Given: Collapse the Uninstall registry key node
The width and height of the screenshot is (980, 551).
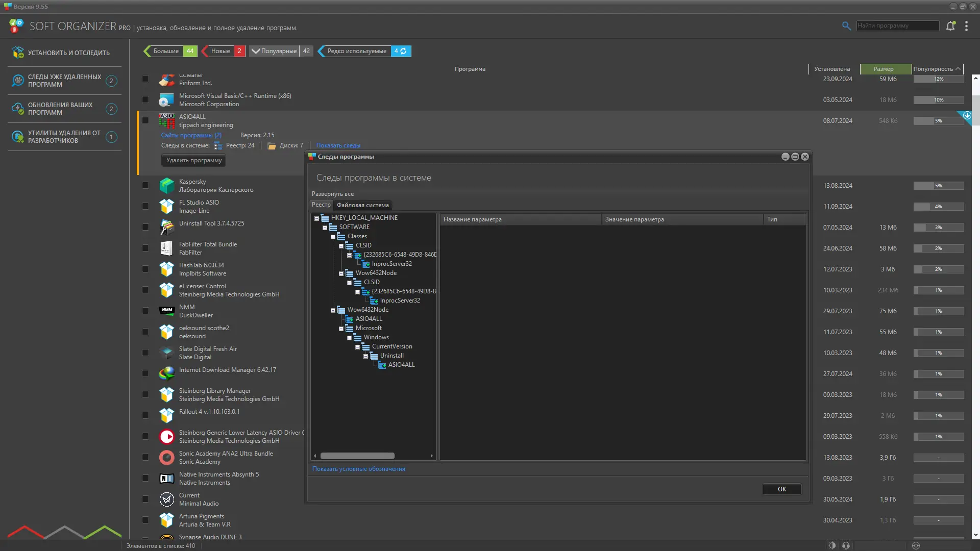Looking at the screenshot, I should click(365, 356).
